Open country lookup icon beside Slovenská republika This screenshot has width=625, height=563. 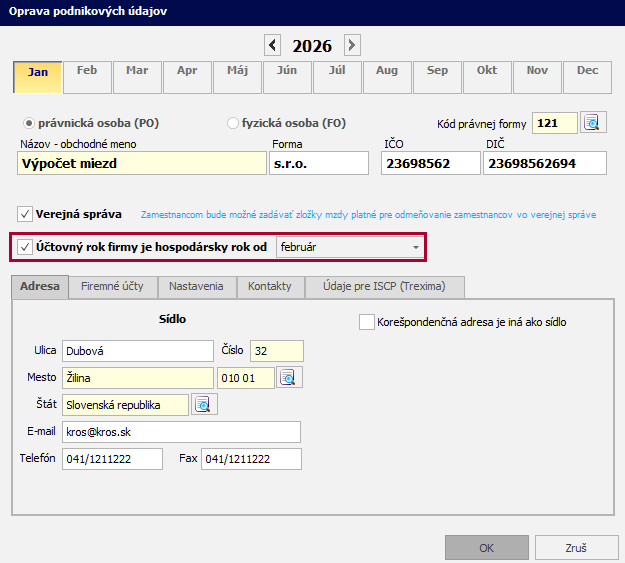[204, 405]
